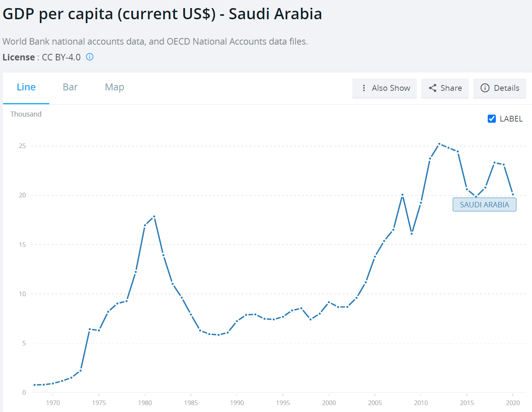Click the 2008 data point spike

[402, 195]
